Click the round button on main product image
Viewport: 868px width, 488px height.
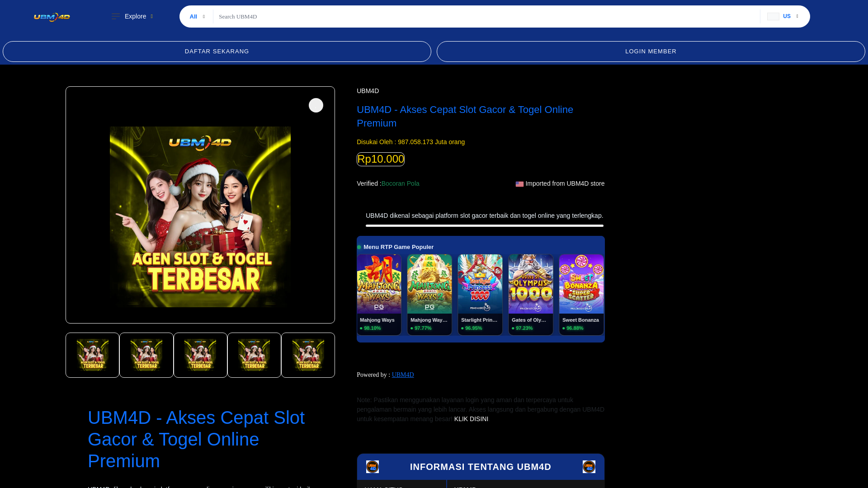[316, 105]
